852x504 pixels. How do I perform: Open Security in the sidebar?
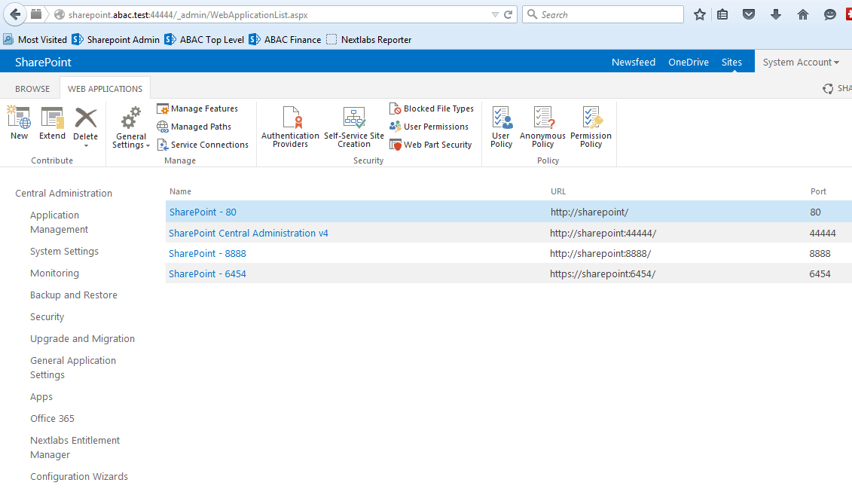click(47, 316)
